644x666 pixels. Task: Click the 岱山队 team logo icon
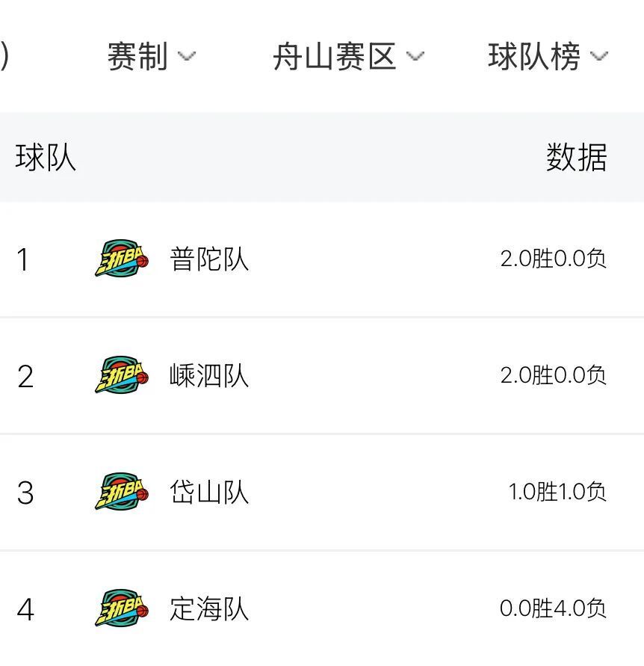click(x=122, y=491)
